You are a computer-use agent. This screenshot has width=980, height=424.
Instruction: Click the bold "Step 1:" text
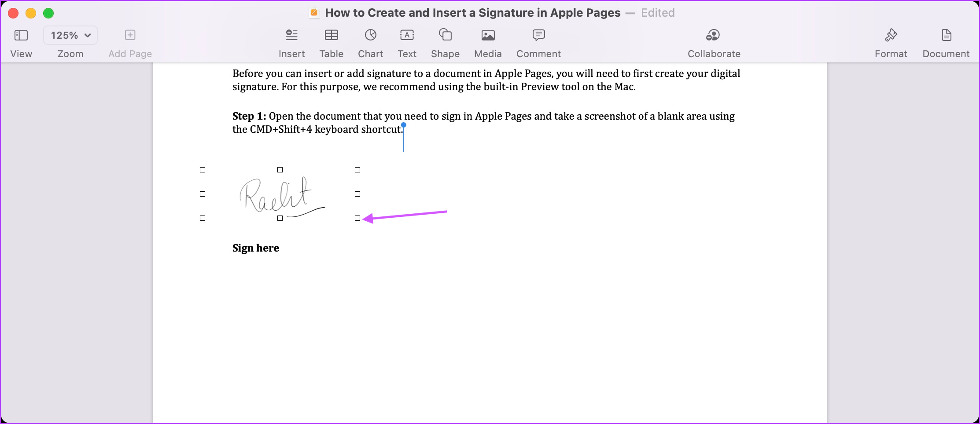click(x=249, y=116)
